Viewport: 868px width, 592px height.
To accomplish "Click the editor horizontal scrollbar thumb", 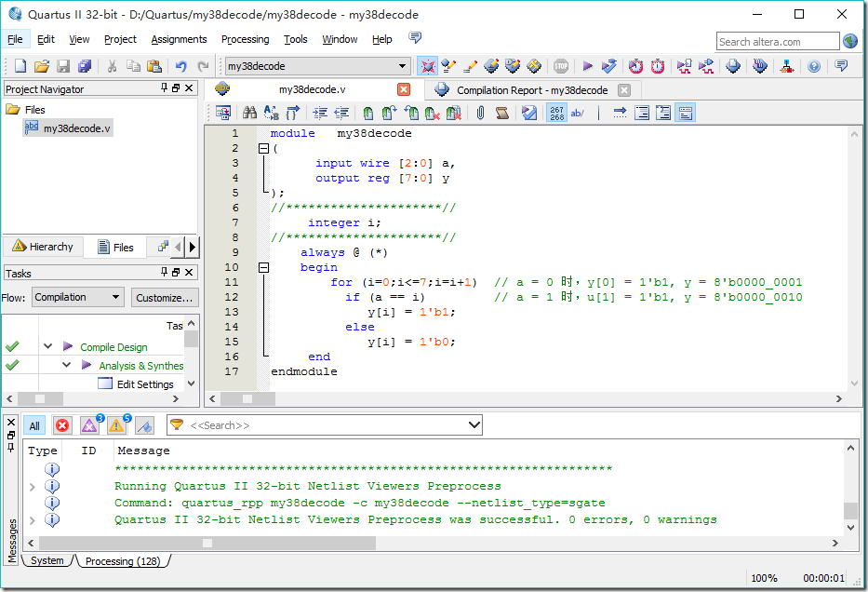I will [247, 398].
